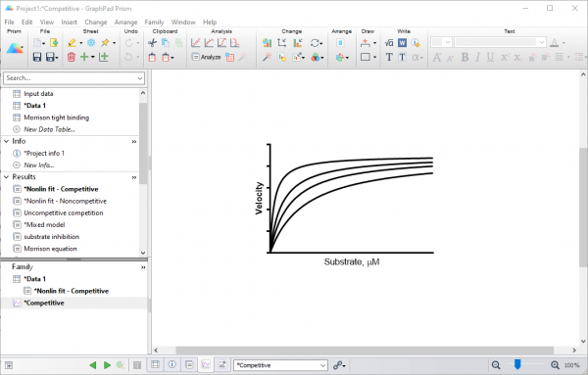Screen dimensions: 588x375
Task: Click the horizontal scrollbar under graph
Action: coord(365,351)
